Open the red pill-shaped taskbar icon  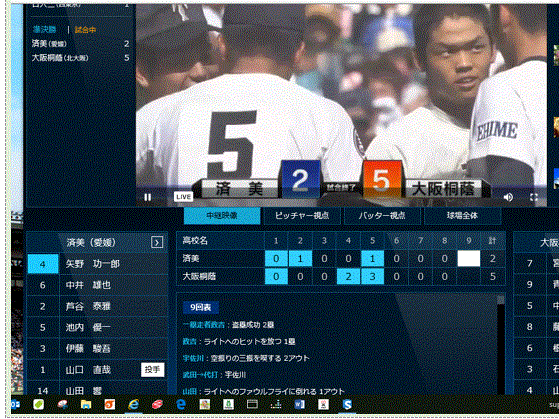pyautogui.click(x=157, y=404)
